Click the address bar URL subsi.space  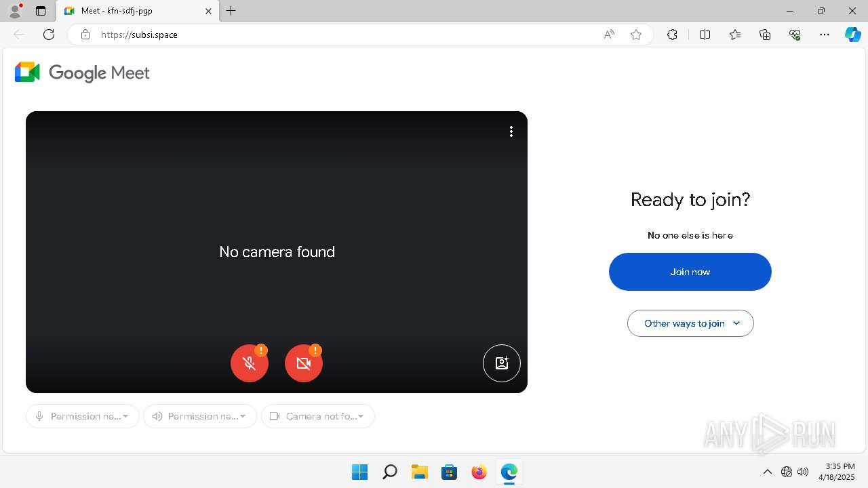139,35
